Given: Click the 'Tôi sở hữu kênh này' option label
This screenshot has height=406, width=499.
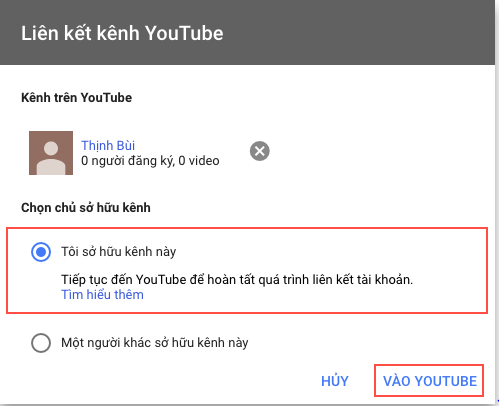Looking at the screenshot, I should (x=119, y=252).
